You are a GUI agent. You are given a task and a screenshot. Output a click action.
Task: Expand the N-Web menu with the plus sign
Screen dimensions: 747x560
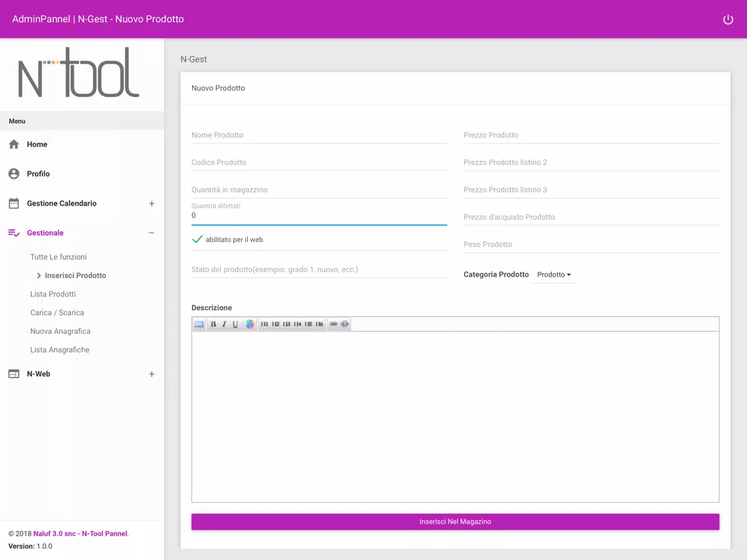point(151,374)
